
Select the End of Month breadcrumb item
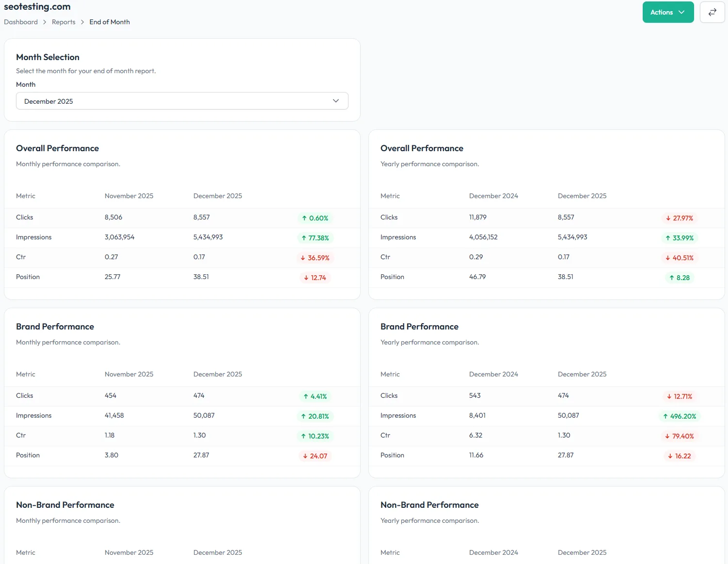pyautogui.click(x=110, y=22)
